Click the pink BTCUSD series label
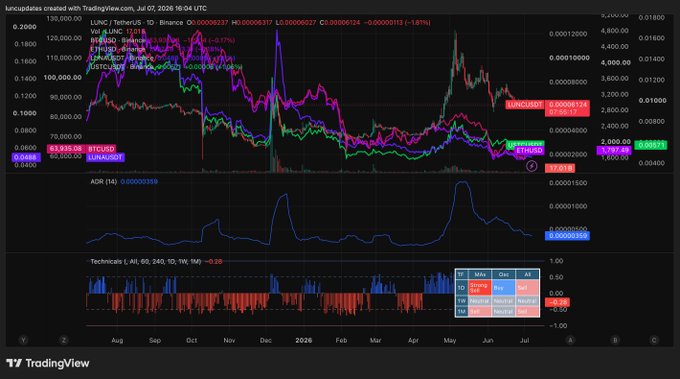 click(x=101, y=149)
